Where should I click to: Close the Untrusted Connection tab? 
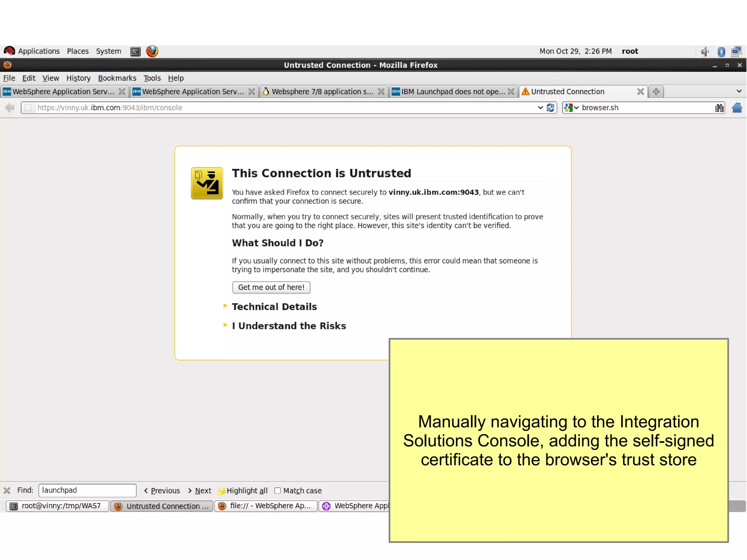[640, 92]
